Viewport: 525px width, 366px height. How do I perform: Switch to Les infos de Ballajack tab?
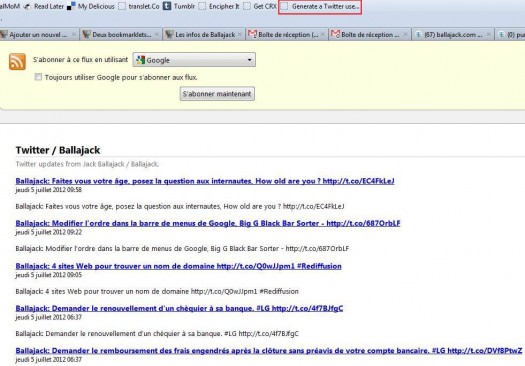204,34
